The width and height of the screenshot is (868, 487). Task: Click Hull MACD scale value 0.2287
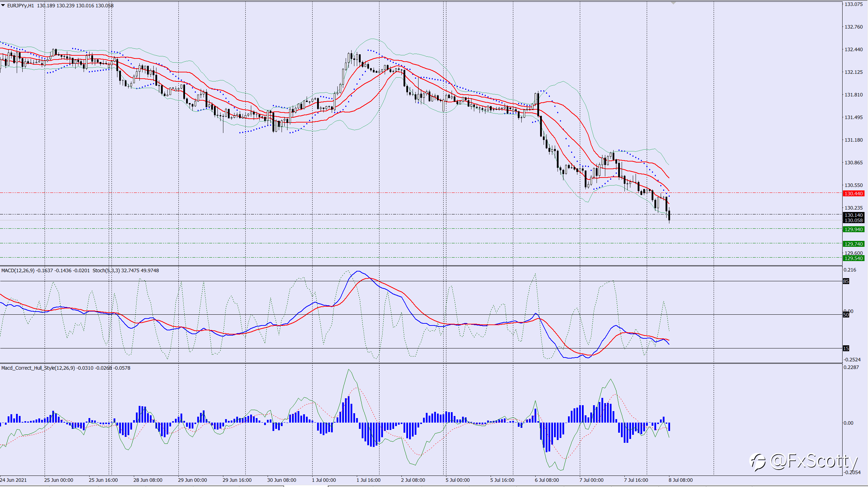pos(851,367)
